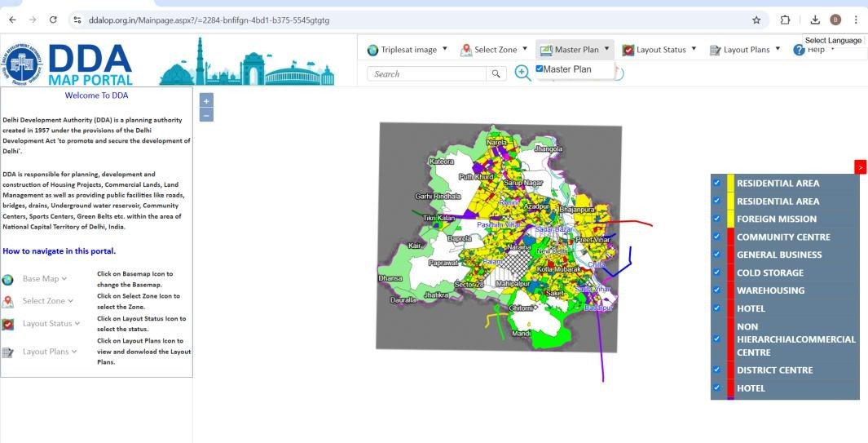This screenshot has width=868, height=443.
Task: Zoom the map in with plus button
Action: point(206,101)
